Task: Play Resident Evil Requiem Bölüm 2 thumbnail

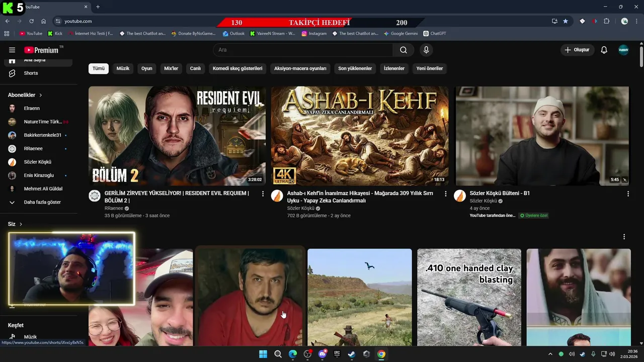Action: (x=177, y=136)
